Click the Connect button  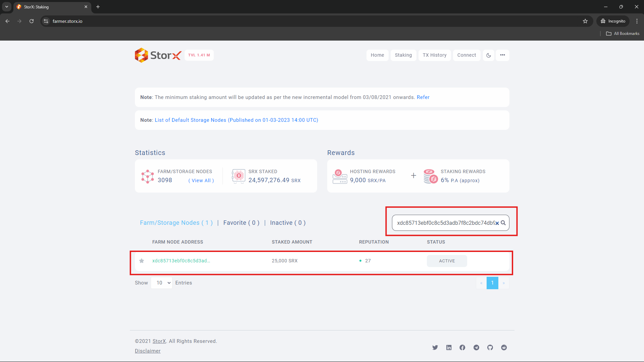point(466,55)
